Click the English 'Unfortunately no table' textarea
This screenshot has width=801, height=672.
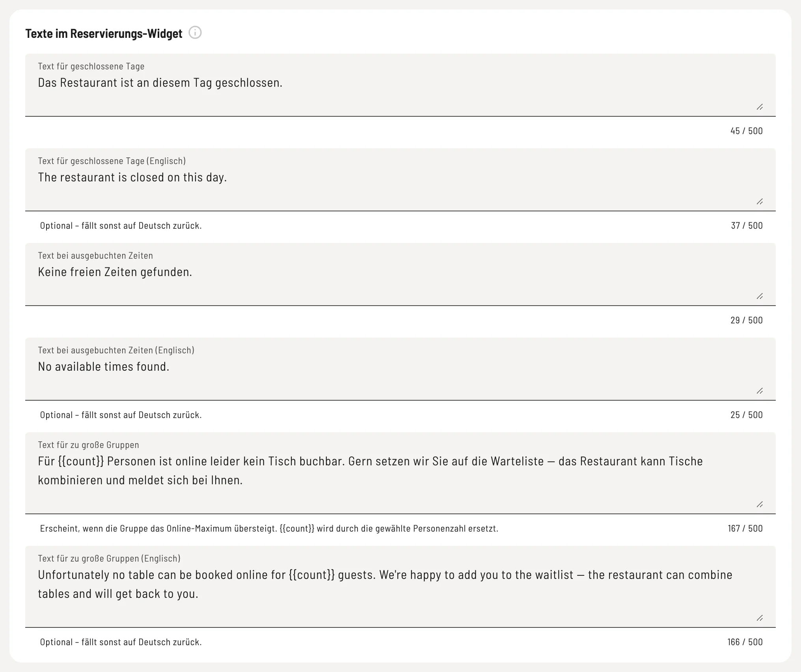pos(400,587)
